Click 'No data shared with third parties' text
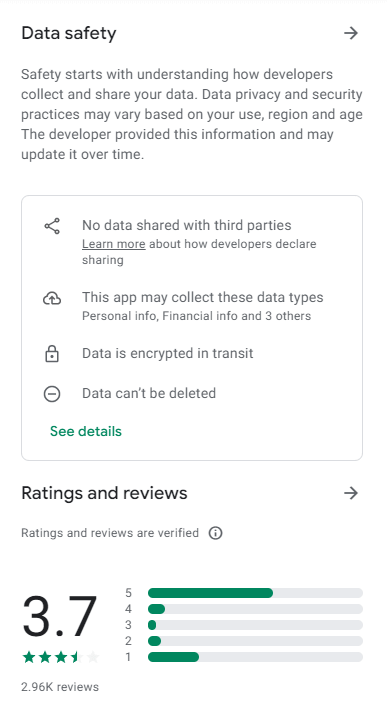This screenshot has width=387, height=722. coord(187,225)
